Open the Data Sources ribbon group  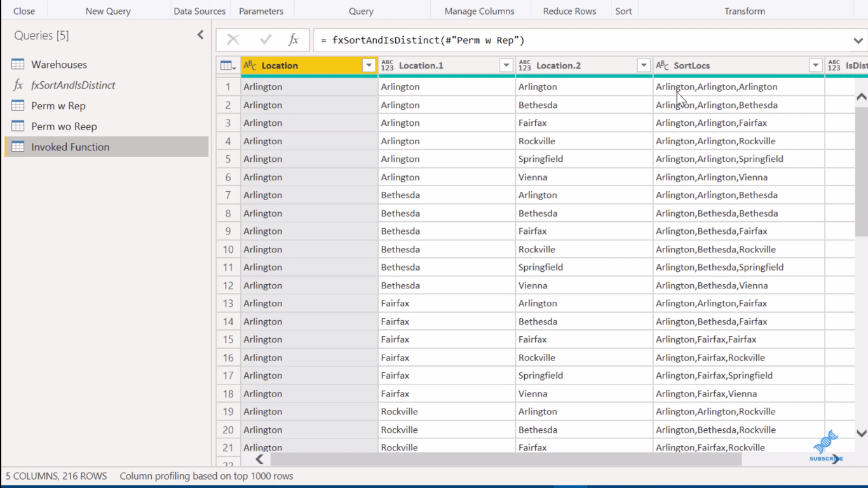pos(200,11)
